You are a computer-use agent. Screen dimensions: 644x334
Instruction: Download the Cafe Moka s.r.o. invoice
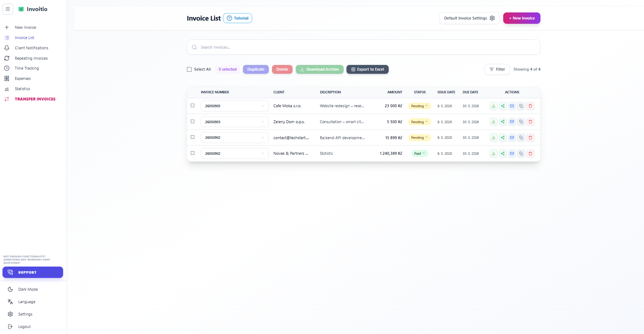493,106
